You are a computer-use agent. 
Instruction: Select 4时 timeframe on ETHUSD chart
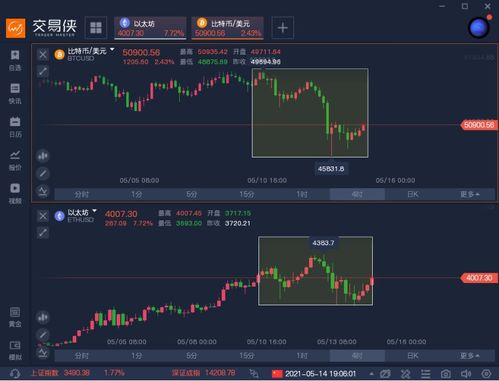pos(357,356)
